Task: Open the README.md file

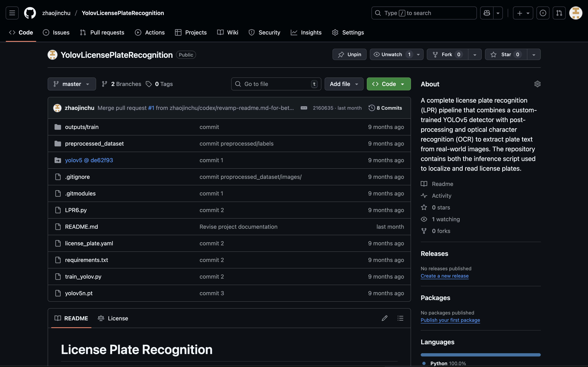Action: click(82, 227)
